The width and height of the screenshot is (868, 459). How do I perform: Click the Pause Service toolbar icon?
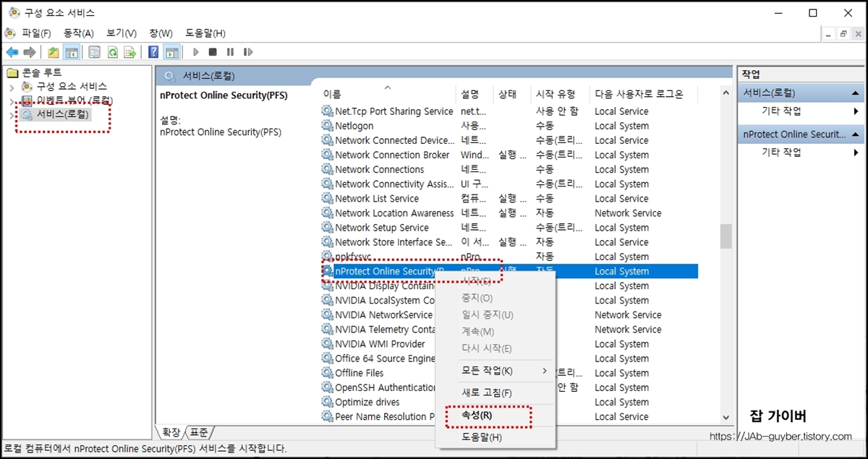click(230, 52)
